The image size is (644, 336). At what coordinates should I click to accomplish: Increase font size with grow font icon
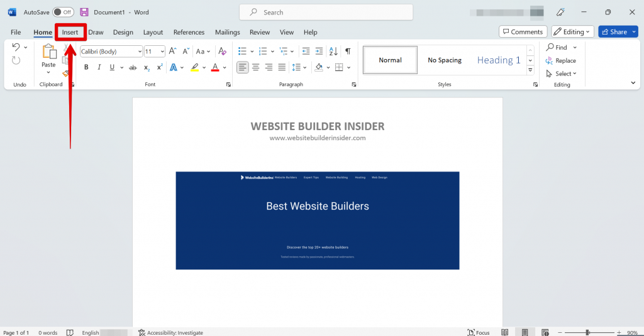click(172, 51)
